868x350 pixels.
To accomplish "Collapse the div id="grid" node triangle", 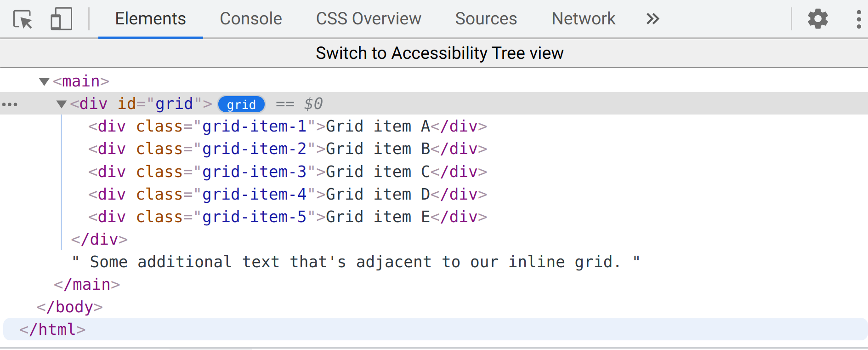I will point(62,104).
